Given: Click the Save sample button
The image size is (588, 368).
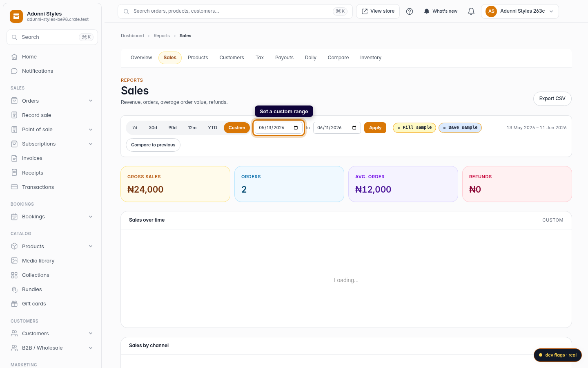Looking at the screenshot, I should (x=460, y=128).
